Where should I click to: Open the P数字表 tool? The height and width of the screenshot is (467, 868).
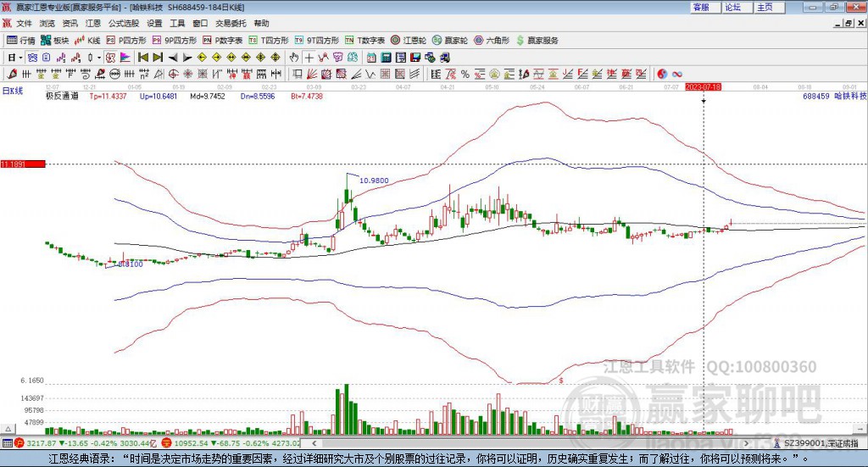[x=223, y=41]
